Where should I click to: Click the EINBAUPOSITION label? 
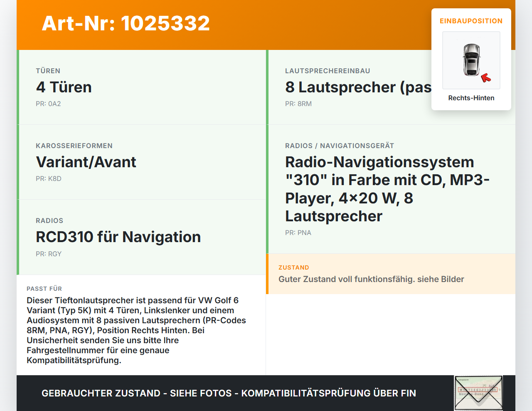471,21
